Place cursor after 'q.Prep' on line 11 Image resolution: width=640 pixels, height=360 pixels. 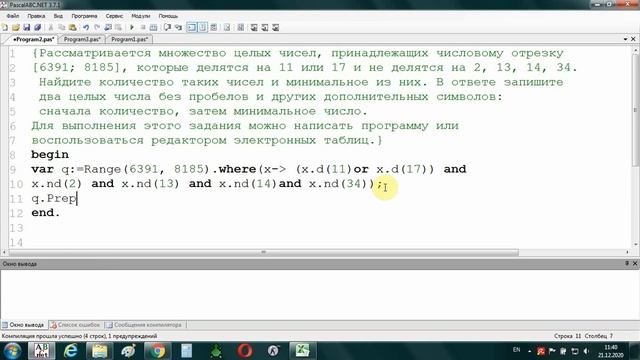click(x=77, y=198)
